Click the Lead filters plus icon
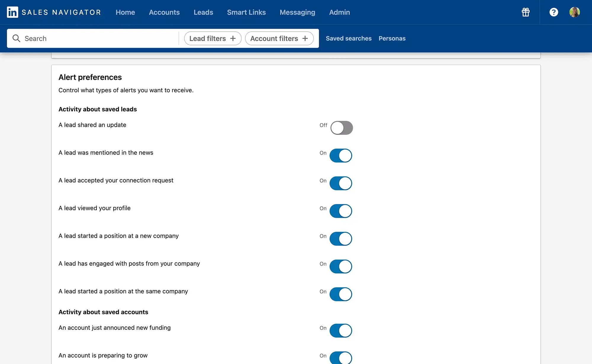This screenshot has height=364, width=592. [233, 38]
